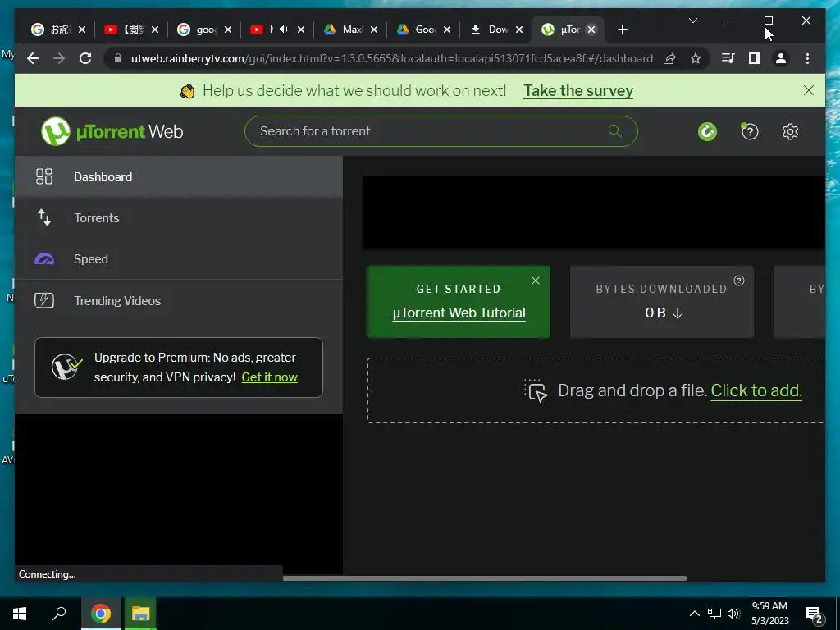This screenshot has width=840, height=630.
Task: Open a new tab with plus button
Action: [x=622, y=30]
